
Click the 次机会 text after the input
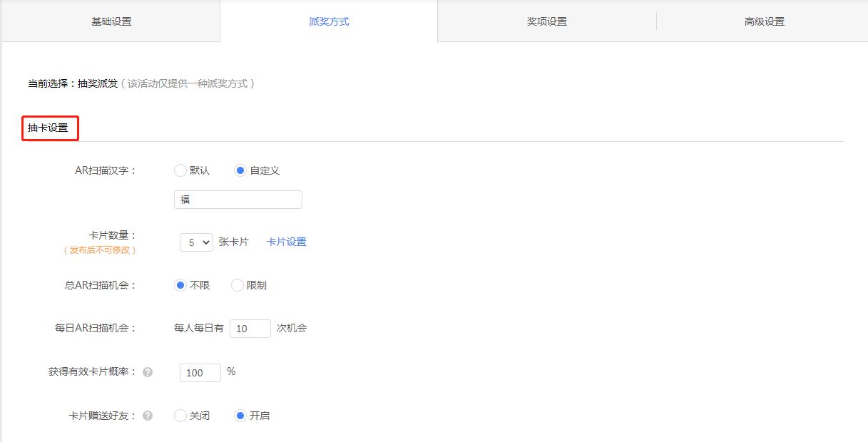[292, 328]
